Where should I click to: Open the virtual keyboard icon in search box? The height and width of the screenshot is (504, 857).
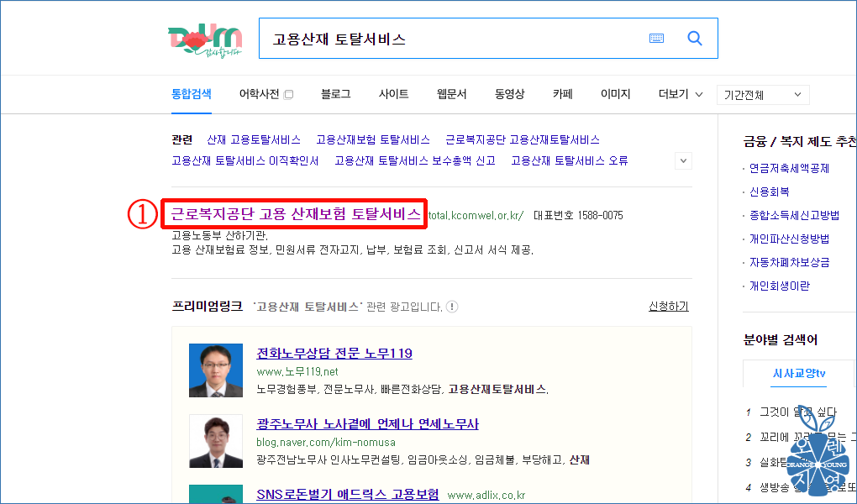coord(656,39)
